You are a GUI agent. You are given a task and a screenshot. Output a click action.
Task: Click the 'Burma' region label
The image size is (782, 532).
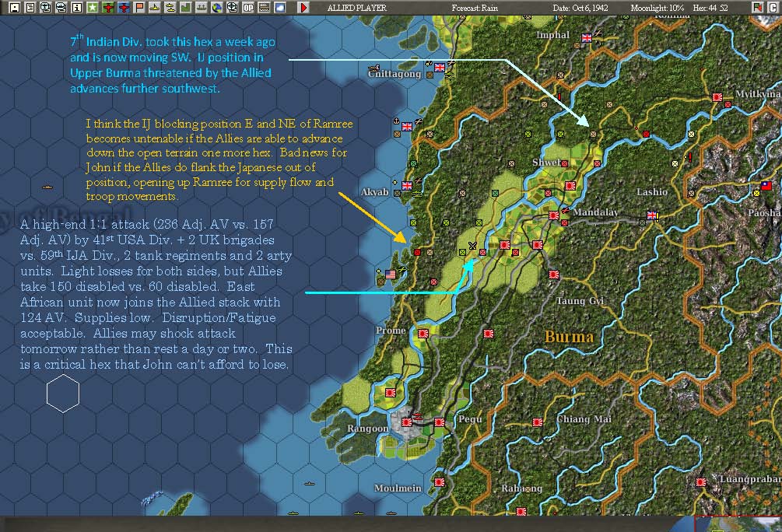click(x=569, y=337)
